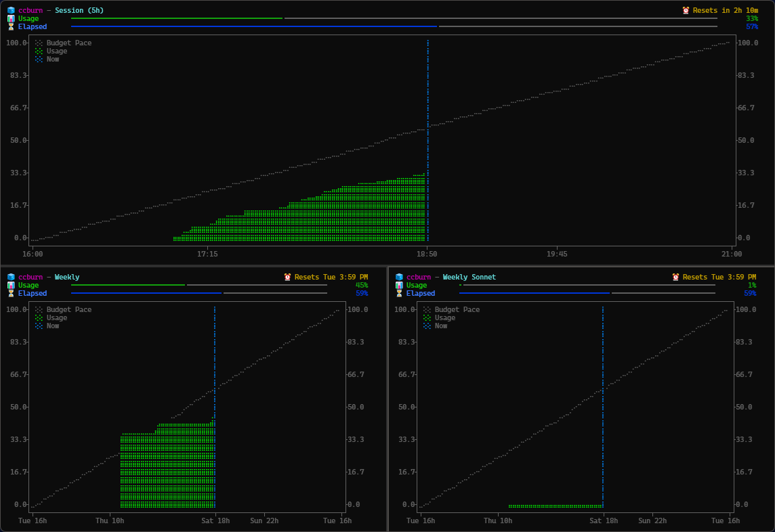
Task: Click the Usage chart icon in Weekly Sonnet panel
Action: point(399,285)
